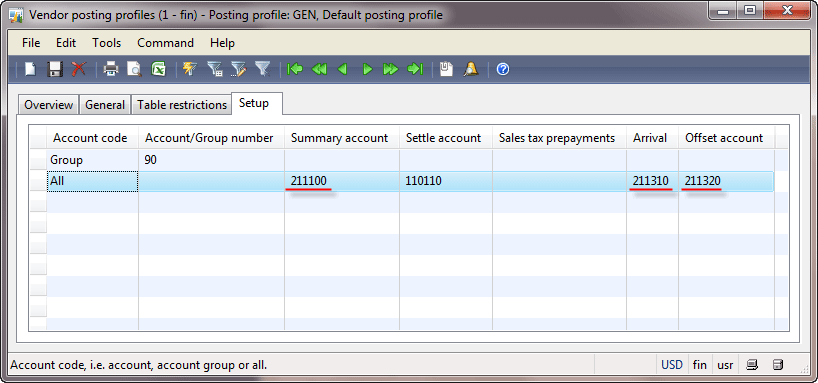This screenshot has height=383, width=818.
Task: Sort by the Summary account column header
Action: coord(342,138)
